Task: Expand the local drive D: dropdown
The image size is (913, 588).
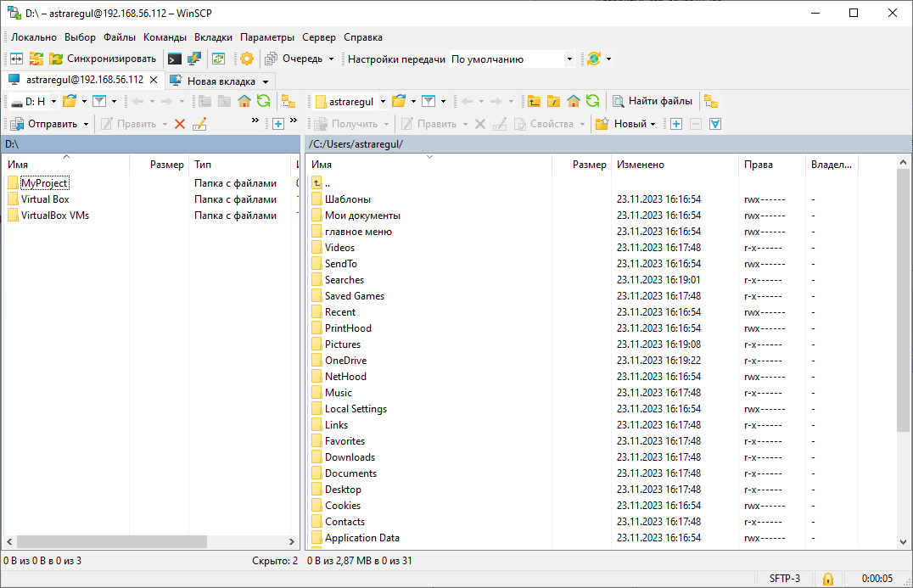Action: coord(53,102)
